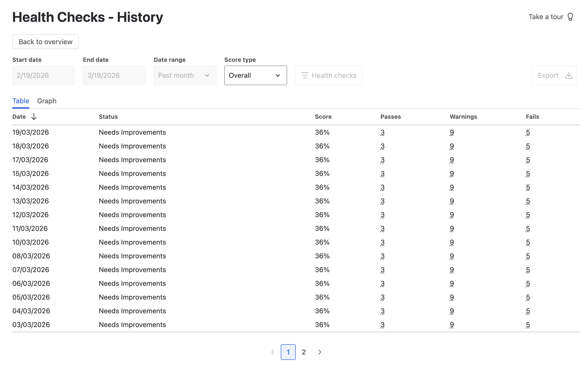Click the Take a tour link text

tap(546, 17)
